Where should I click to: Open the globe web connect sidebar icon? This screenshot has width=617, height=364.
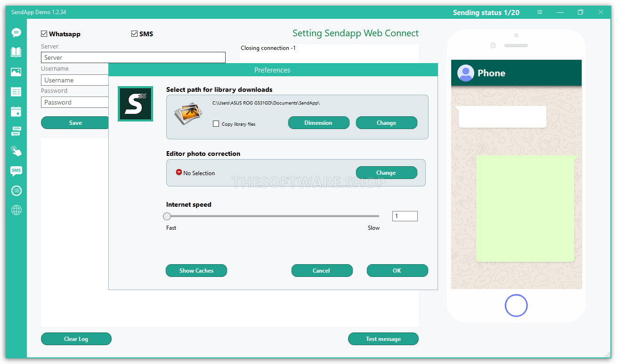16,210
